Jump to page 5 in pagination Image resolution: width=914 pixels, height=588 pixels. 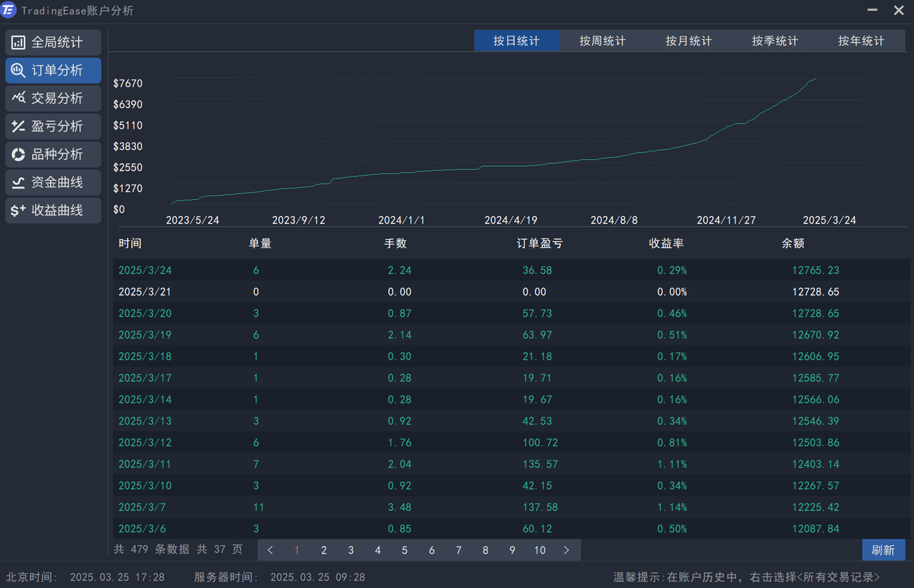(x=404, y=550)
